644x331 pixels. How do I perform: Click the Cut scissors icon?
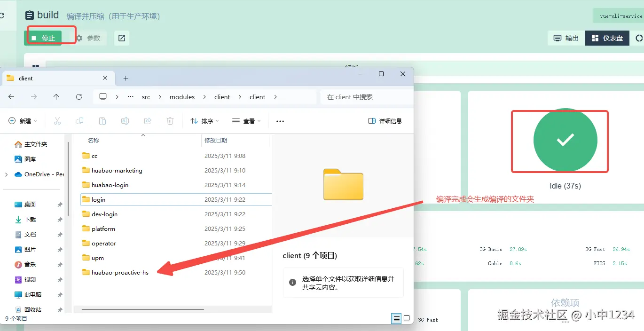point(57,121)
